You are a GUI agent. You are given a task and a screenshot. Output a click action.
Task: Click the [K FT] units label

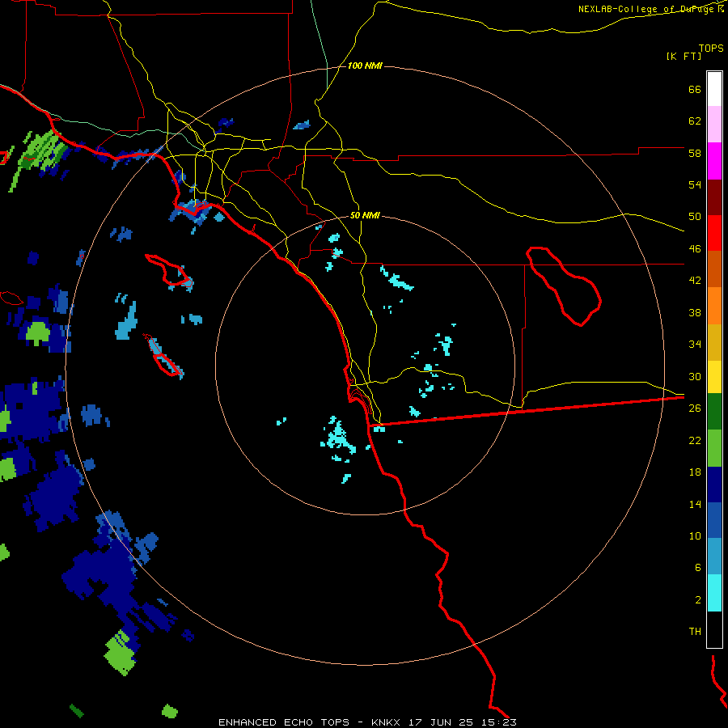pyautogui.click(x=684, y=56)
